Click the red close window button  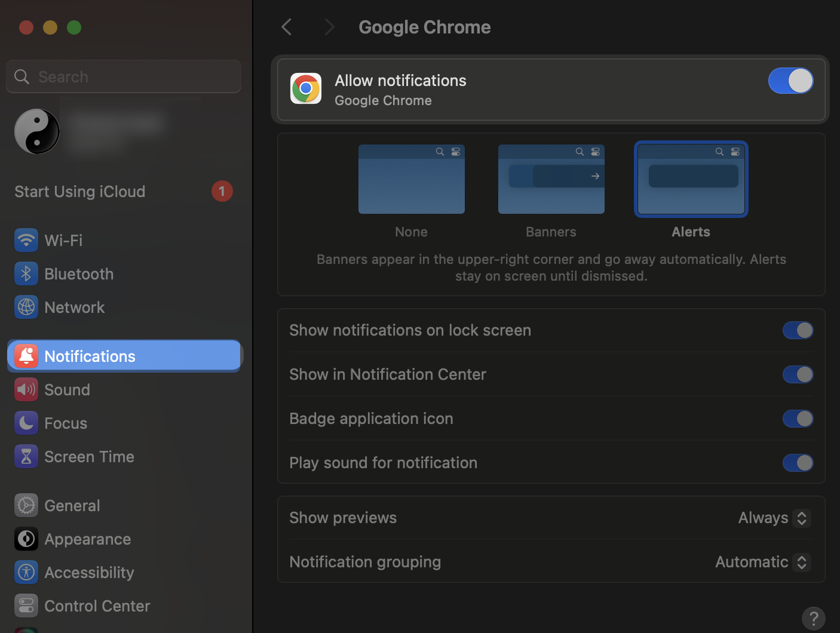point(26,27)
